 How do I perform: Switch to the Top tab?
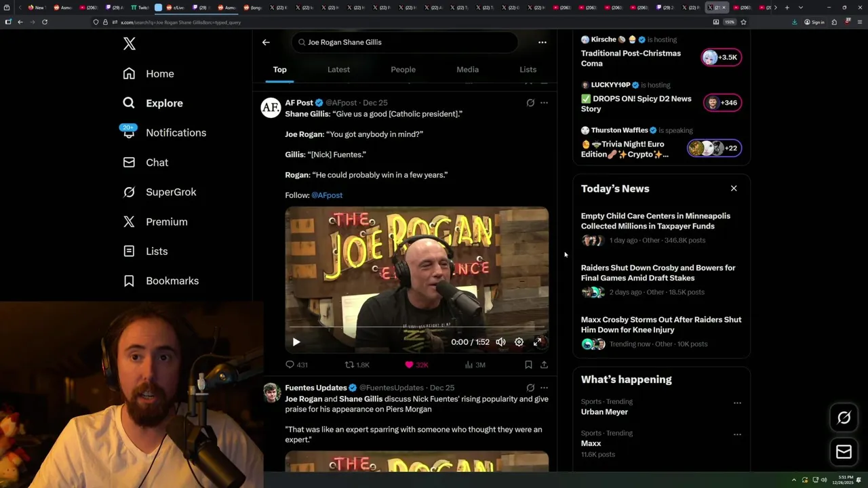(x=279, y=70)
